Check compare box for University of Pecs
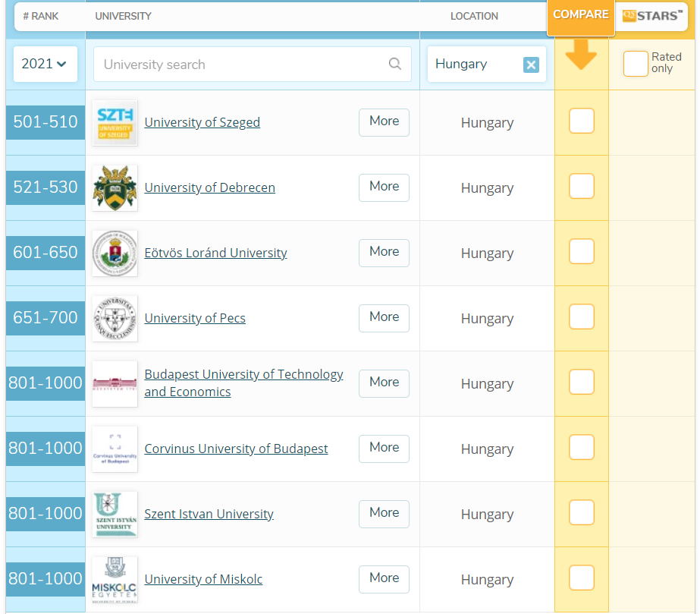 (582, 317)
